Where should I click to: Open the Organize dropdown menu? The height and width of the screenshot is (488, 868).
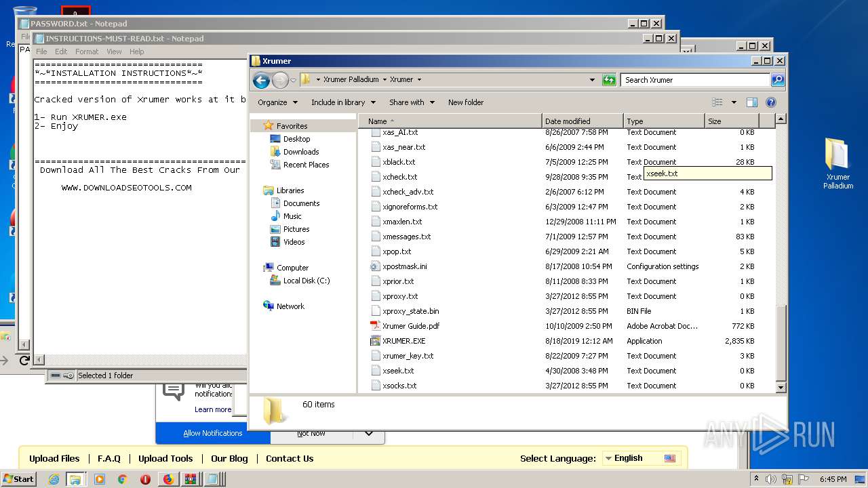277,102
